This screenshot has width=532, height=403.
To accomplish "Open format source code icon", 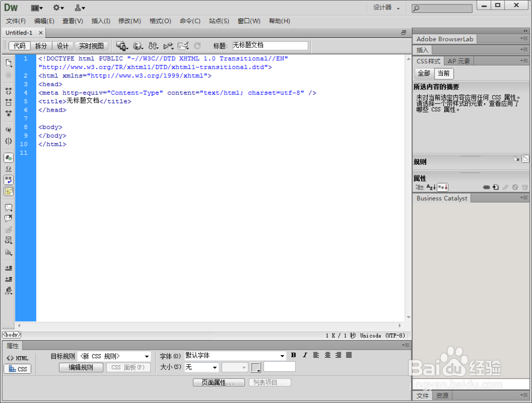I will [9, 291].
